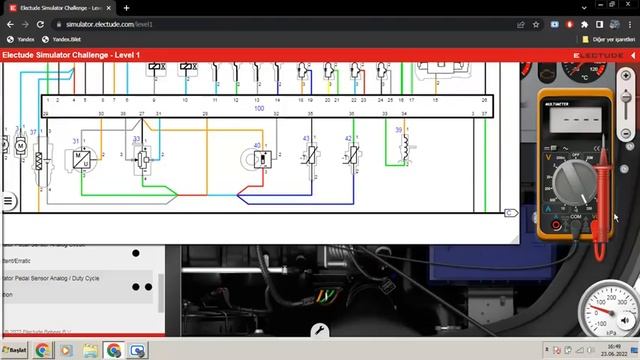Open the Başlat start menu
640x360 pixels.
pos(14,350)
